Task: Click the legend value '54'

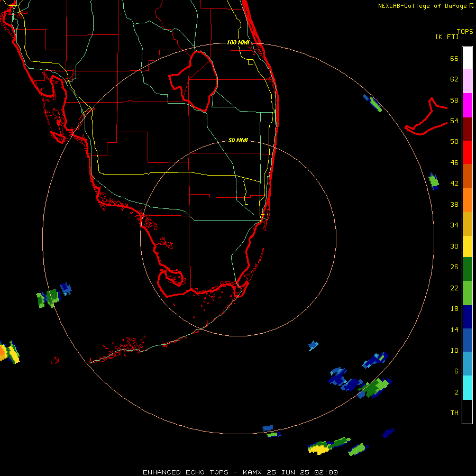Action: tap(454, 121)
